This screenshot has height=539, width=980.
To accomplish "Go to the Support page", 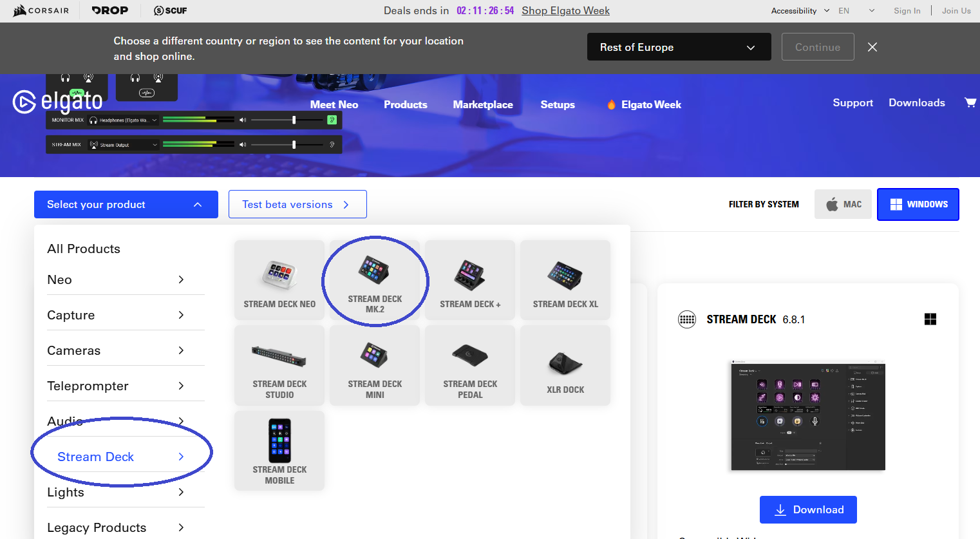I will 853,102.
